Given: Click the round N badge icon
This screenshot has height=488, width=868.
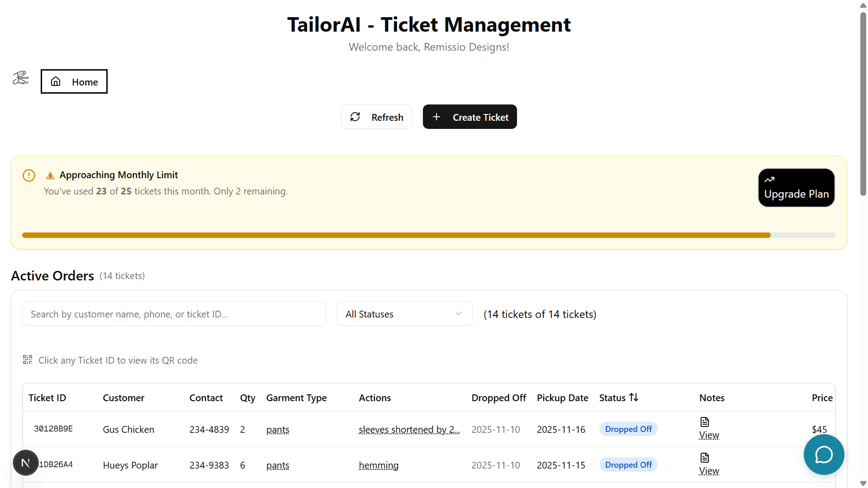Looking at the screenshot, I should click(26, 463).
